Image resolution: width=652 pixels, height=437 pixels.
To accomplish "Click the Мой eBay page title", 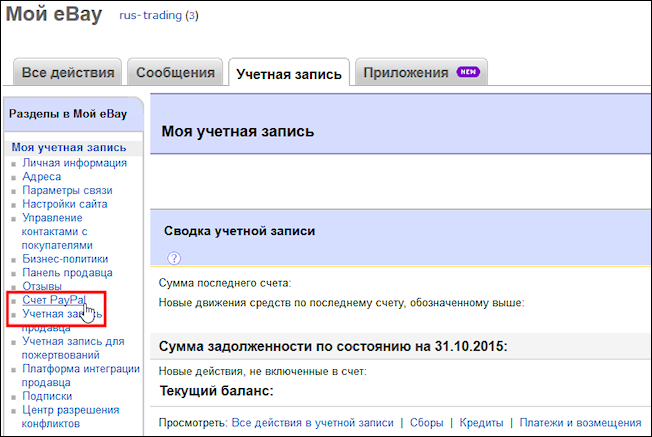I will [x=54, y=14].
